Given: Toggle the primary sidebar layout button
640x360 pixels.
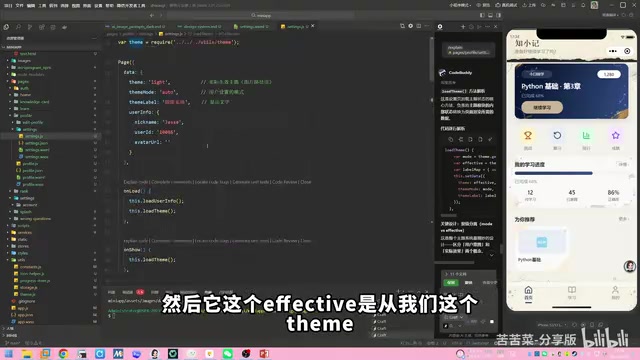Looking at the screenshot, I should (482, 15).
